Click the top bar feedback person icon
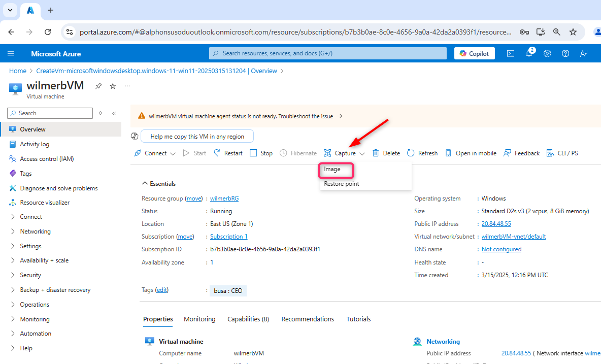This screenshot has height=364, width=601. tap(584, 54)
